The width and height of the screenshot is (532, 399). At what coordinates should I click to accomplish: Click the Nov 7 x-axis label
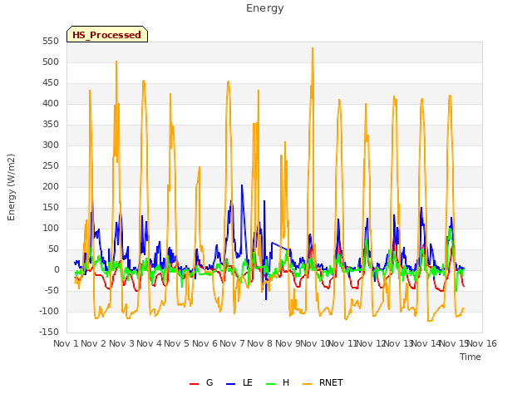pyautogui.click(x=232, y=343)
